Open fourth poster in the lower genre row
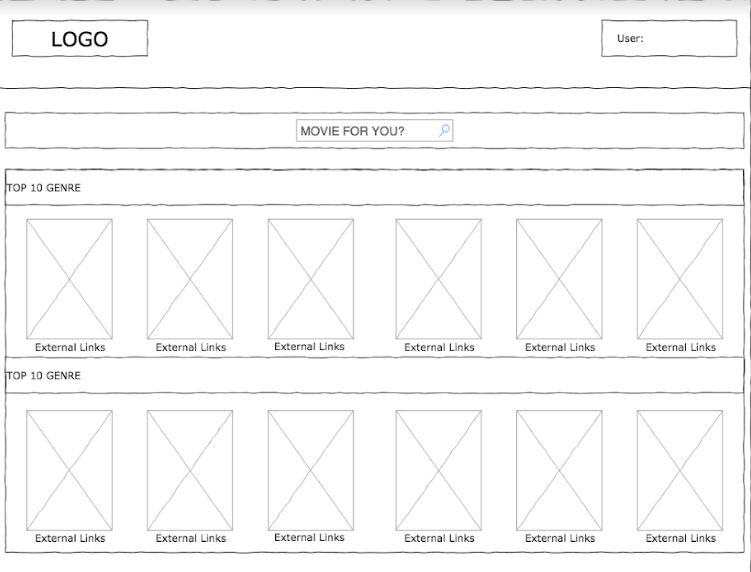Viewport: 751px width, 572px height. tap(439, 470)
